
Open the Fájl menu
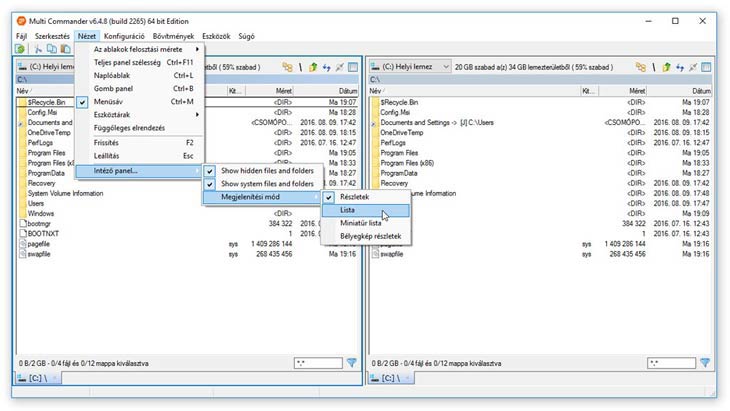21,36
